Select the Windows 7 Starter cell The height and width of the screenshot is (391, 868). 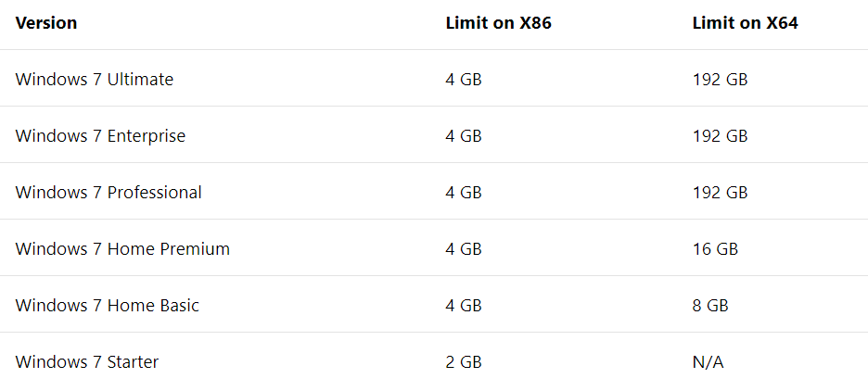(87, 361)
